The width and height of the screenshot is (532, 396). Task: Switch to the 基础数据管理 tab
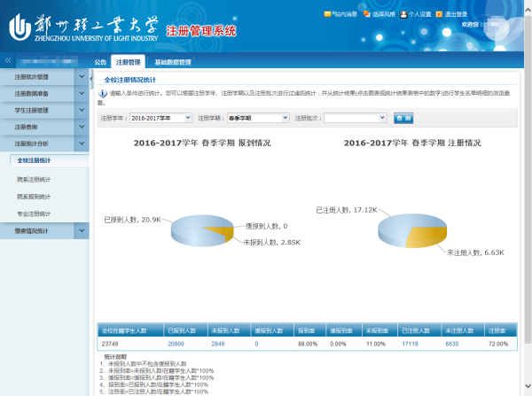pyautogui.click(x=173, y=63)
